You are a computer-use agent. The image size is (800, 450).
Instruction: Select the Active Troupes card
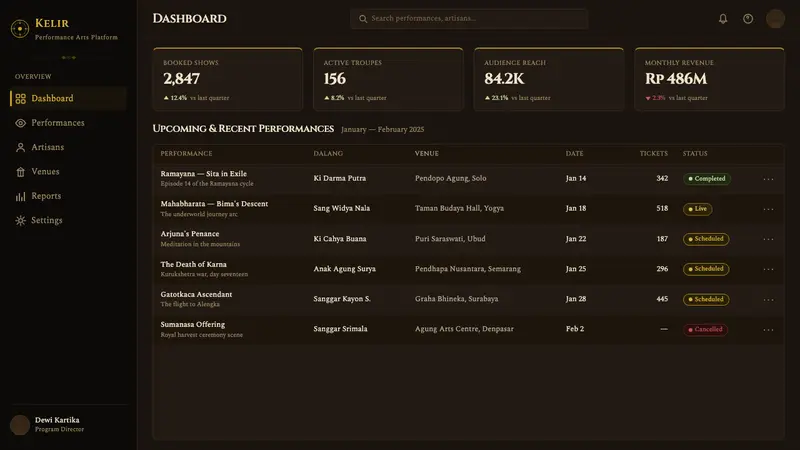click(388, 79)
